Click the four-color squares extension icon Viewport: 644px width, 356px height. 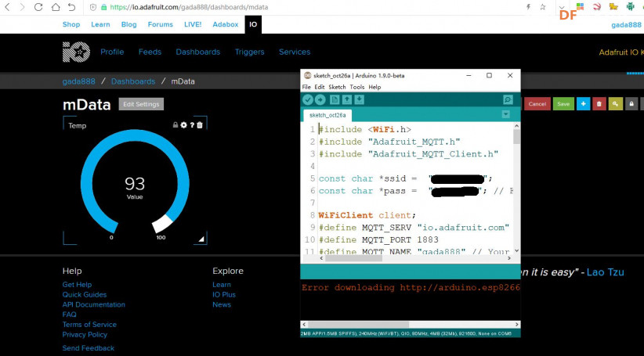click(x=580, y=6)
